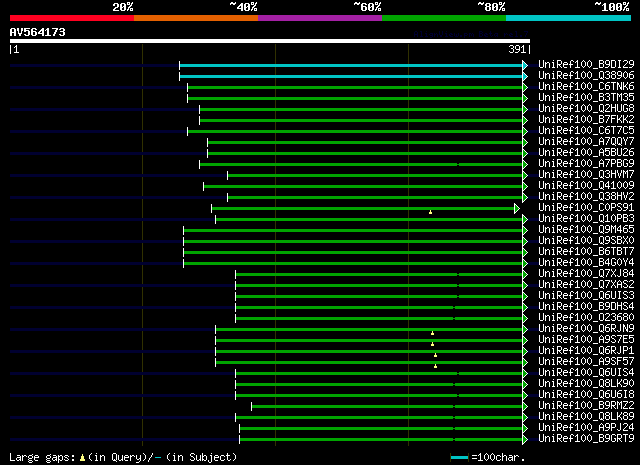Open hit UniRef100_A9S7E5

tap(586, 340)
